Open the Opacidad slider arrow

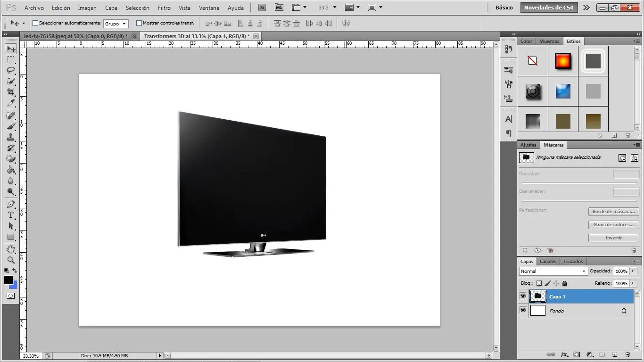point(633,271)
